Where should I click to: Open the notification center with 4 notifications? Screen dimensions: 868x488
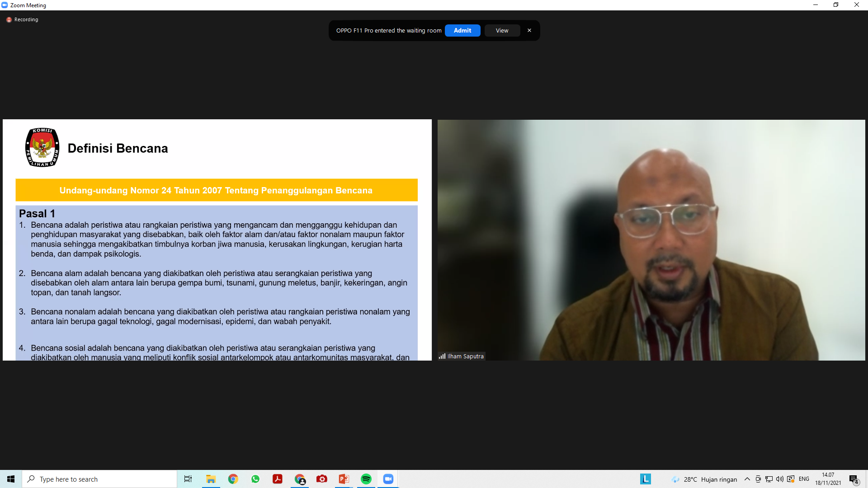pos(854,479)
